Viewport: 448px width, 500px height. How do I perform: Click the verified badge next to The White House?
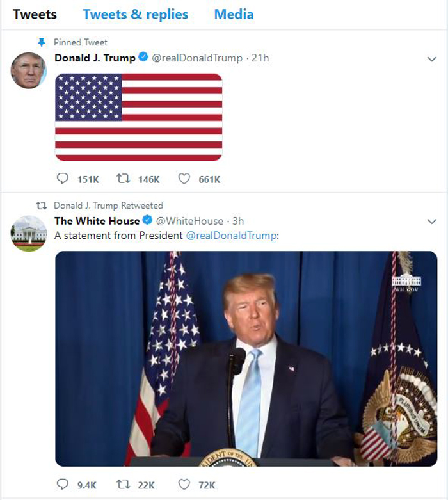[147, 220]
